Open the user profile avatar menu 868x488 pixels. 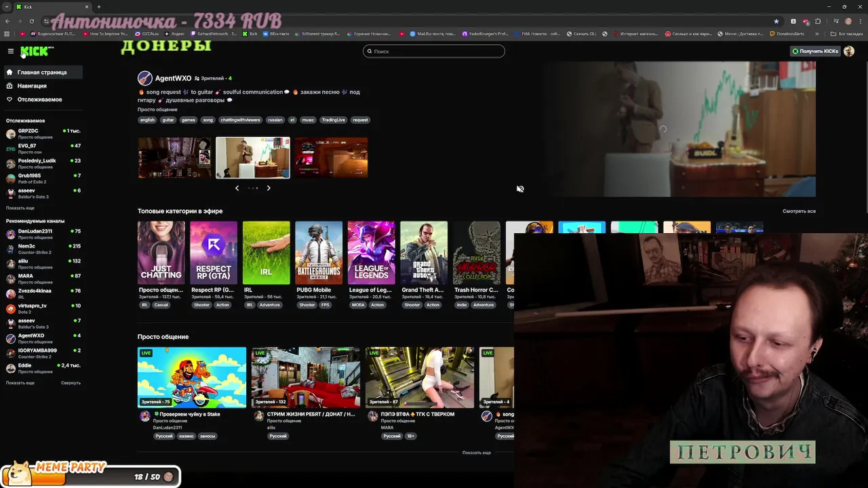(849, 52)
